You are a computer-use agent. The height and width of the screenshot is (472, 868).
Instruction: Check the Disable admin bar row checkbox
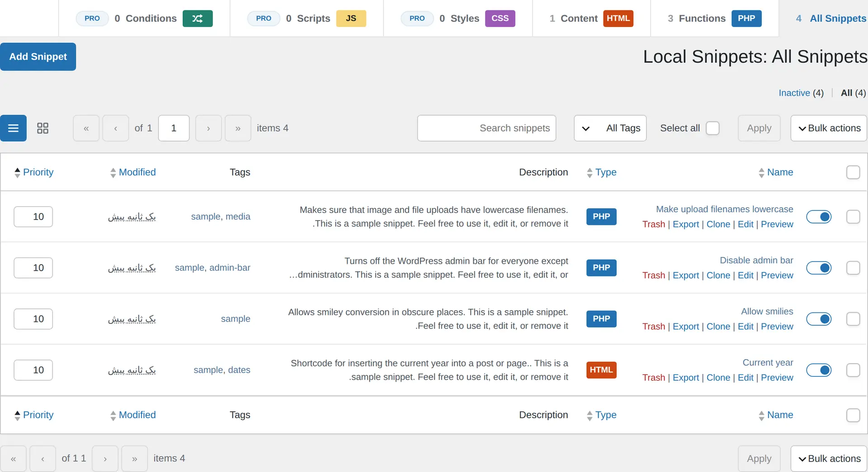click(853, 268)
